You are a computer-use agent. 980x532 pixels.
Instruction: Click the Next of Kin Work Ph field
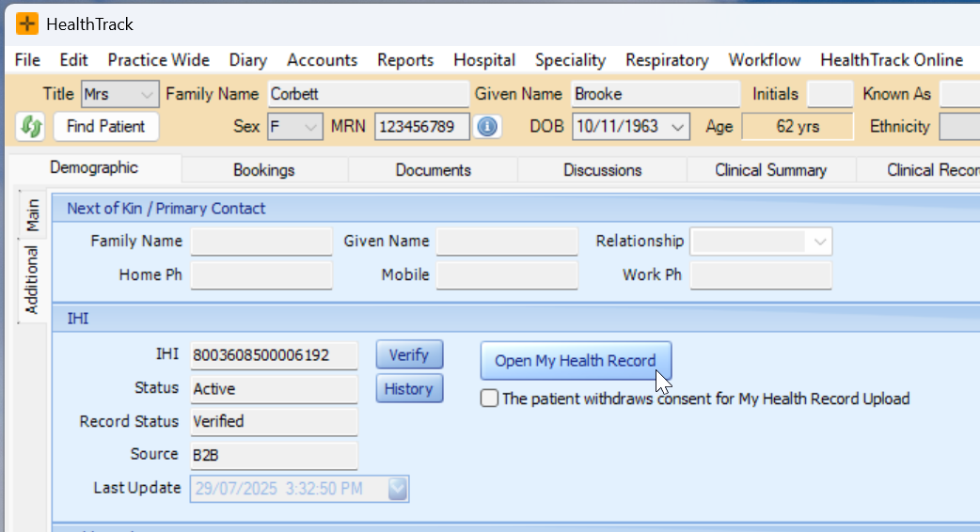pyautogui.click(x=761, y=275)
